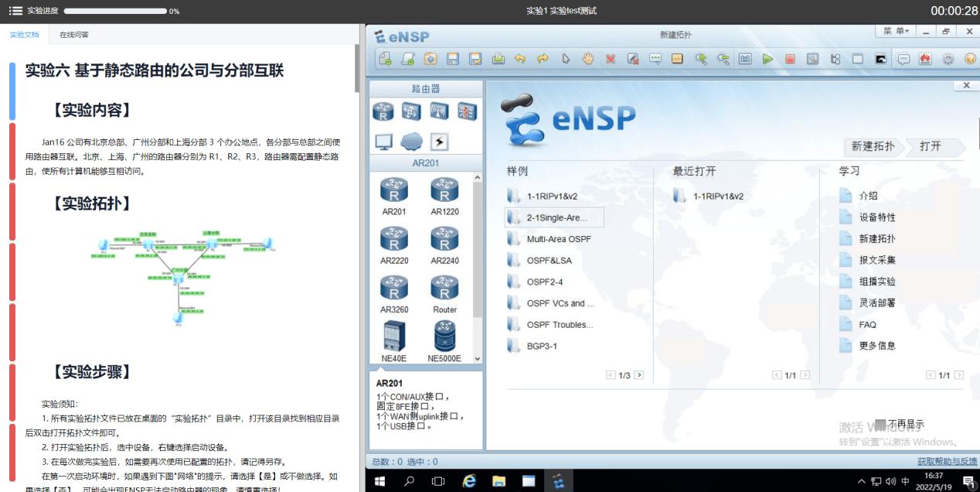
Task: Switch to the 在线问答 tab
Action: click(x=74, y=34)
